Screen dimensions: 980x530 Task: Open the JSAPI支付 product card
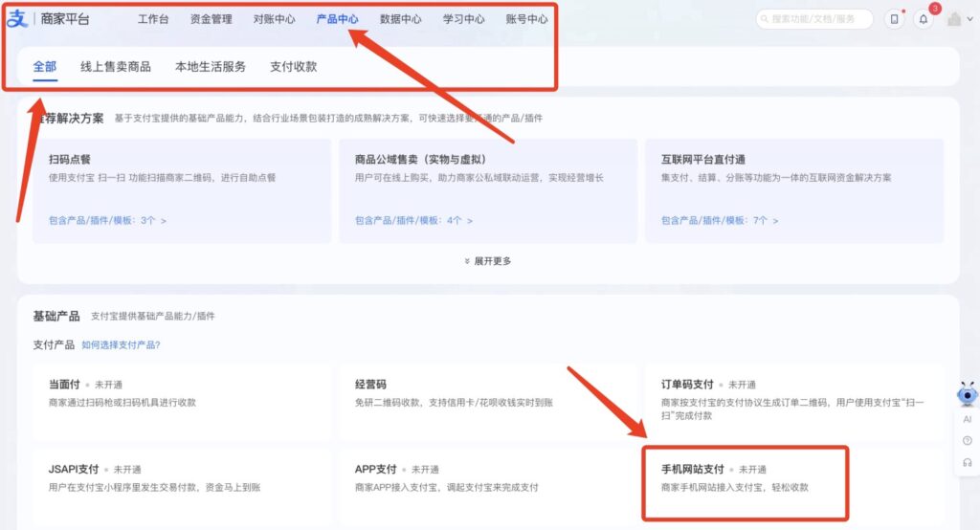(x=181, y=484)
